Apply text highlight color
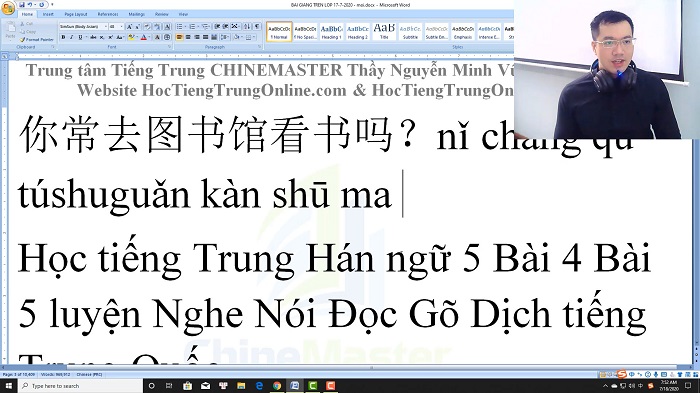This screenshot has width=700, height=393. 131,37
